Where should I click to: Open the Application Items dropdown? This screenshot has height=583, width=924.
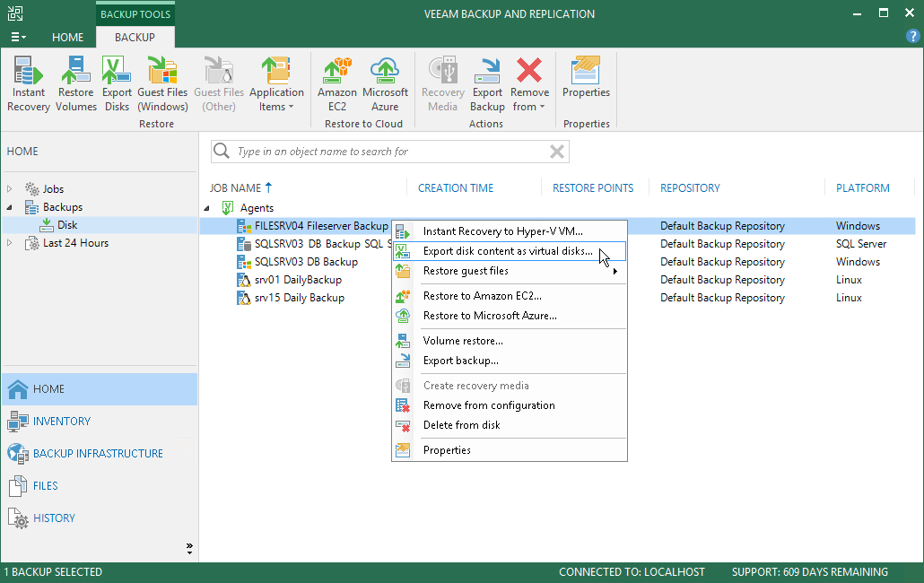click(276, 83)
